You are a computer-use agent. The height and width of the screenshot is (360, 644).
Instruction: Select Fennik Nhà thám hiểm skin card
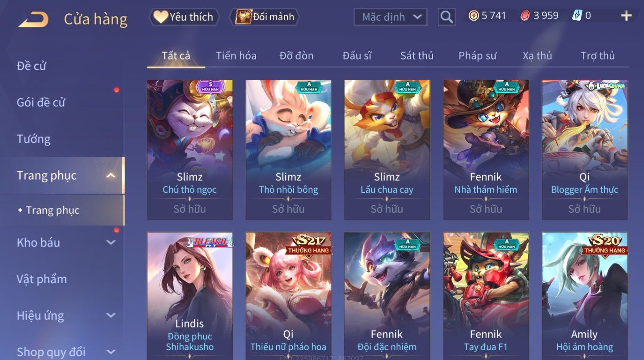pyautogui.click(x=486, y=150)
